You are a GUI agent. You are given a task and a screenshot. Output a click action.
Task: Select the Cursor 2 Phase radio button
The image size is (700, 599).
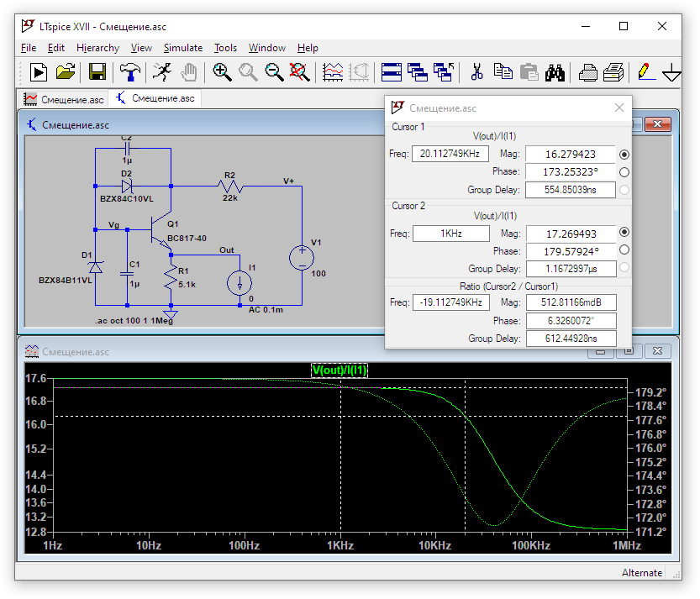coord(624,250)
